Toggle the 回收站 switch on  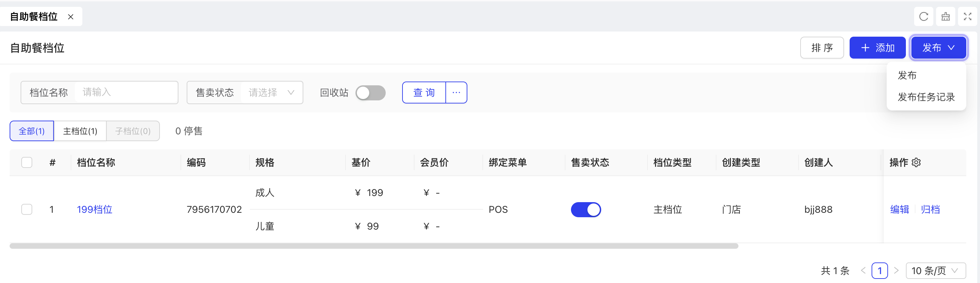370,93
